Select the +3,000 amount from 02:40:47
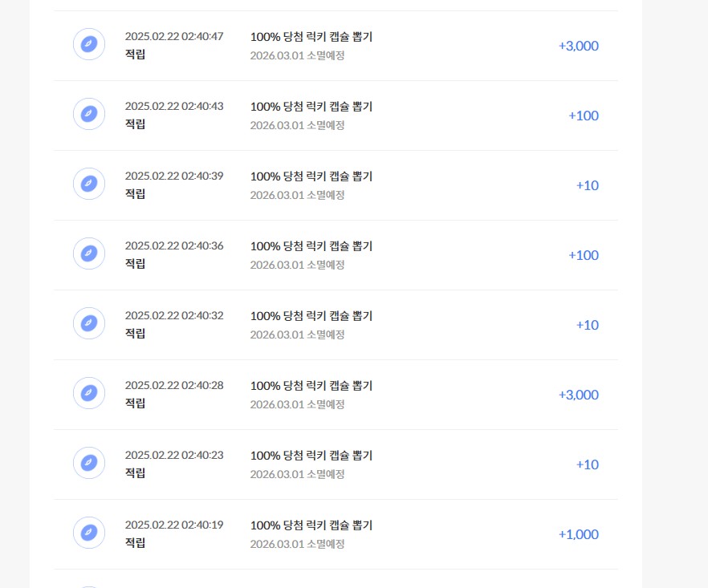708x588 pixels. point(579,46)
